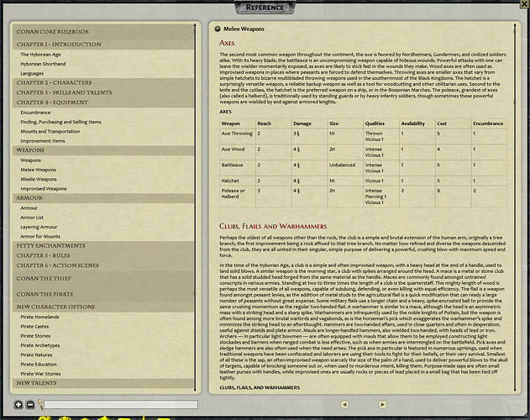Open Pirate Homelands page

39,317
